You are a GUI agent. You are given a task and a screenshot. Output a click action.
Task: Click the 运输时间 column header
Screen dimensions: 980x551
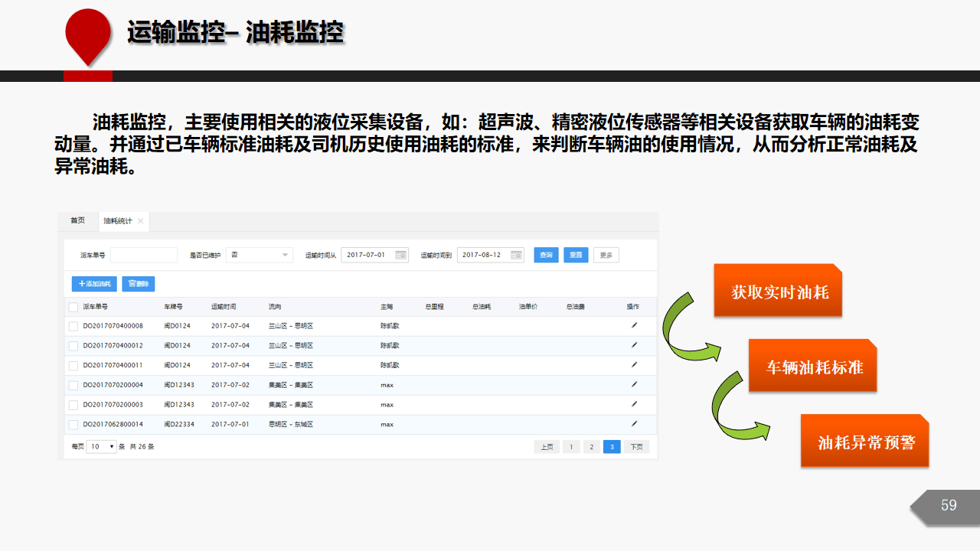[x=224, y=306]
